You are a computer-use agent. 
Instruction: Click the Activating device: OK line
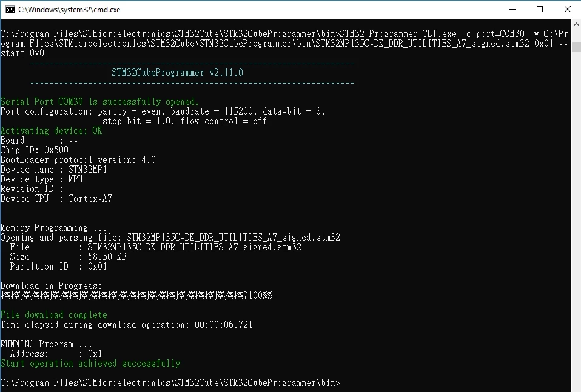click(x=51, y=131)
